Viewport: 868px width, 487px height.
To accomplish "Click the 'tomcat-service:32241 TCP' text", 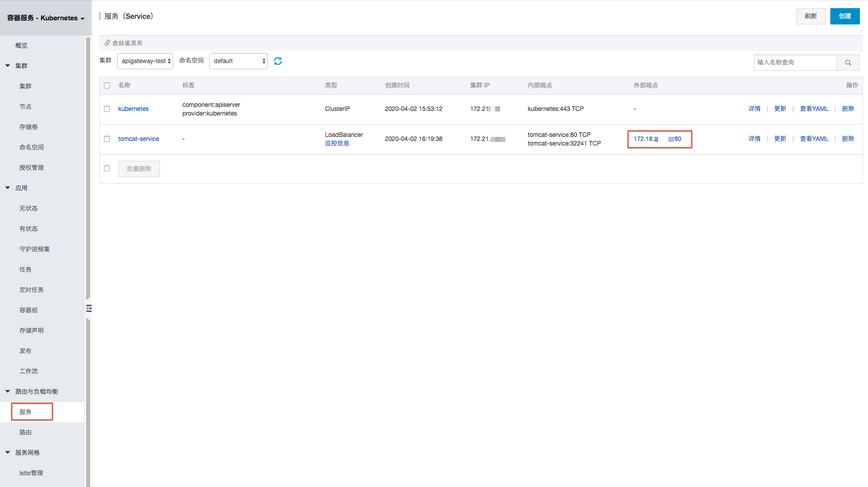I will (564, 144).
